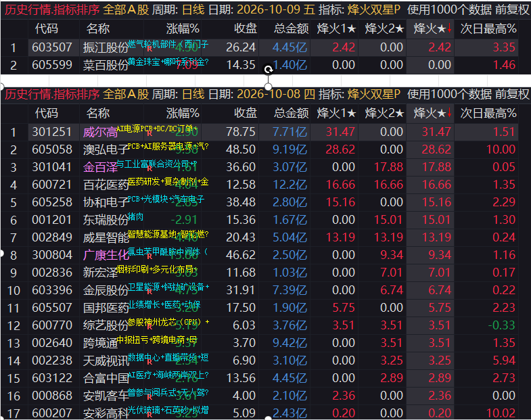531x420 pixels.
Task: Sort by 烽火1★ header in the 2026-10-08 table
Action: (x=336, y=113)
